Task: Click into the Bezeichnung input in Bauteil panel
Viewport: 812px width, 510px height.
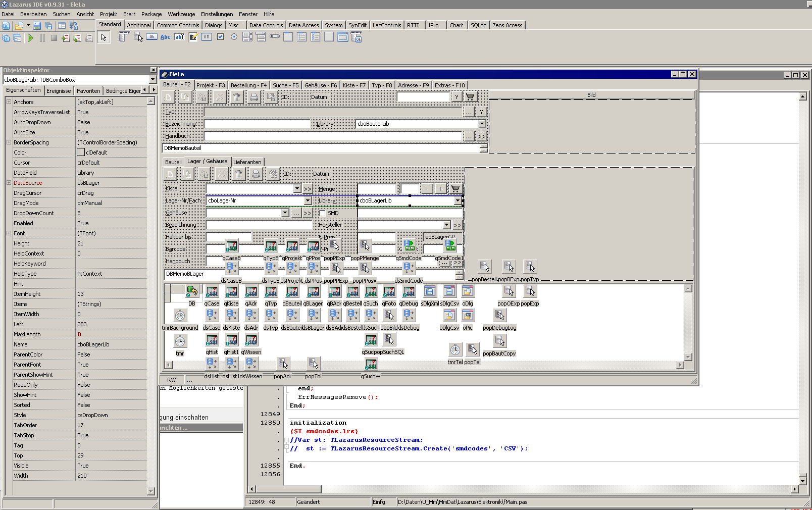Action: click(x=257, y=124)
